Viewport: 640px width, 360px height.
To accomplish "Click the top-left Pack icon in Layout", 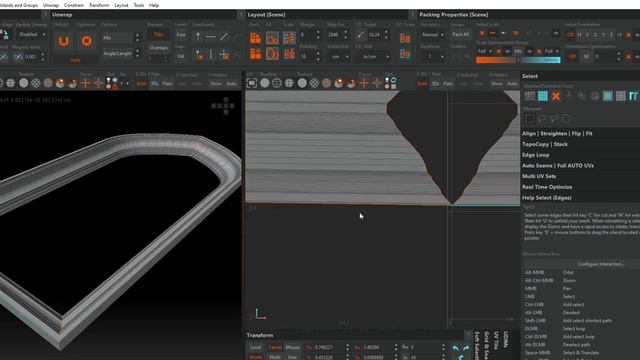I will 256,38.
